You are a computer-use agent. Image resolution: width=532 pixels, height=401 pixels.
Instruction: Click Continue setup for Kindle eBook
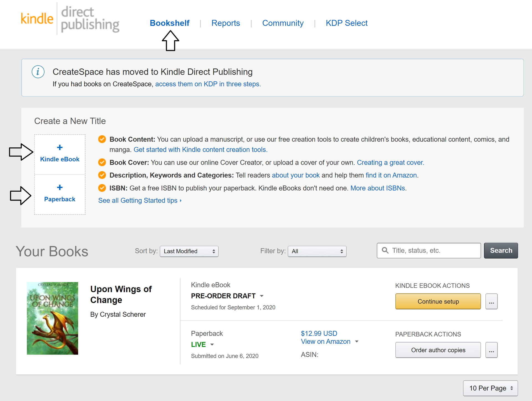(438, 301)
